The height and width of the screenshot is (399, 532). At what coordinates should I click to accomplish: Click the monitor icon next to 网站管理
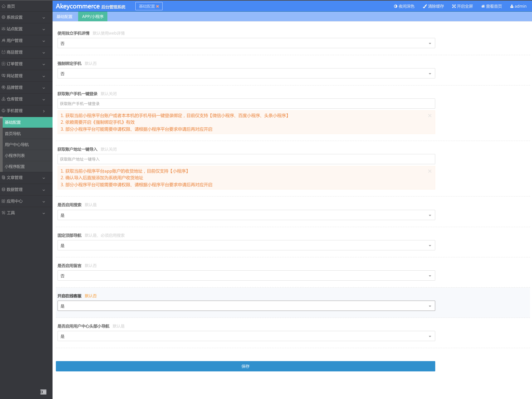(4, 76)
